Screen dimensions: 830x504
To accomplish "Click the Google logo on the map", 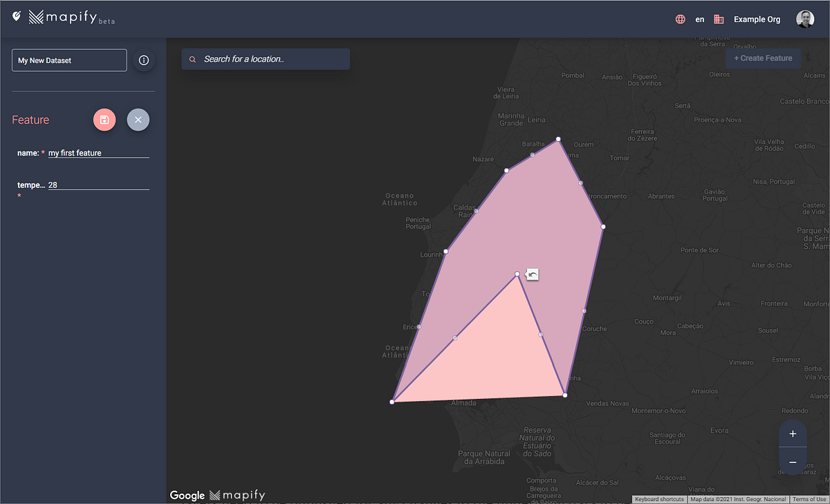I will 187,495.
